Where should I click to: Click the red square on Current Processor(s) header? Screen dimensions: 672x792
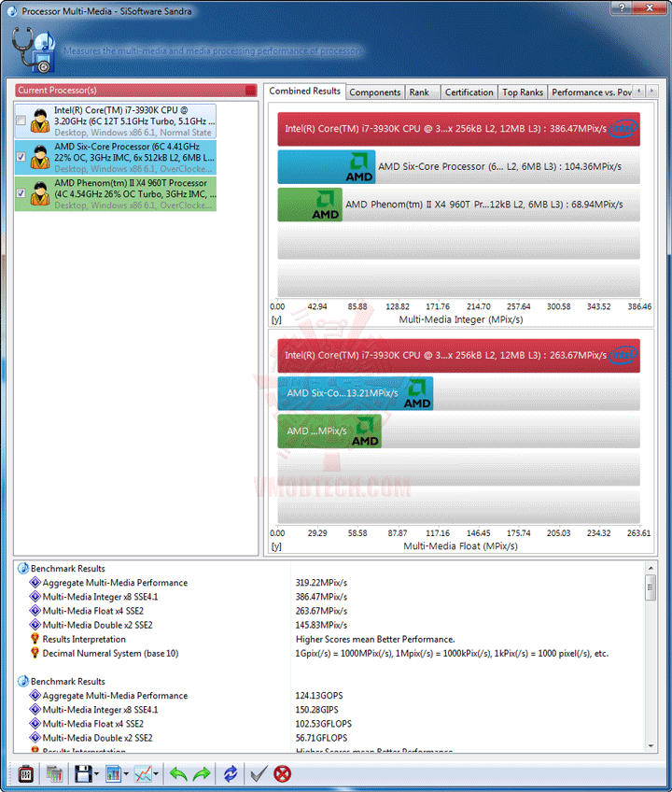pos(250,91)
